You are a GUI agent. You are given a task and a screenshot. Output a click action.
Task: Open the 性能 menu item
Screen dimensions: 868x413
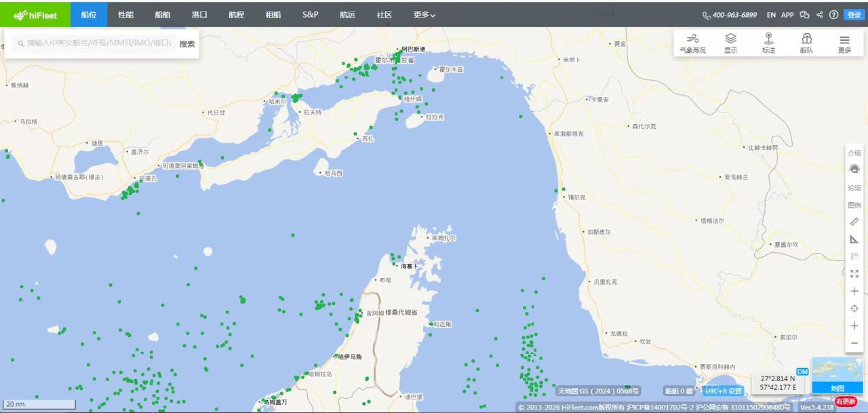125,14
